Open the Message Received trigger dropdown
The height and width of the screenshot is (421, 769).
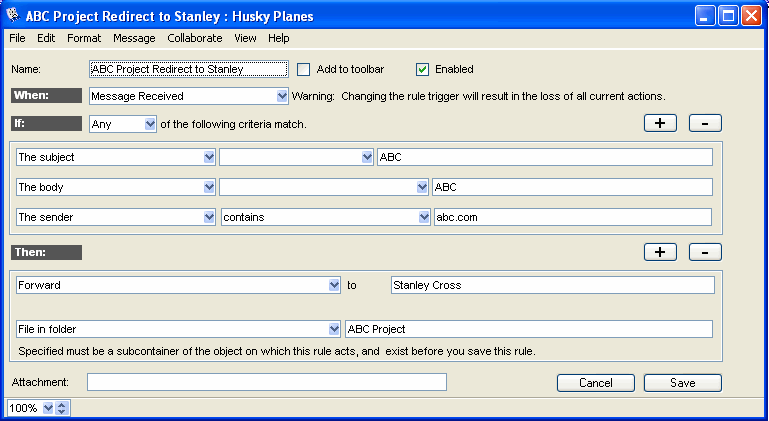pyautogui.click(x=282, y=97)
